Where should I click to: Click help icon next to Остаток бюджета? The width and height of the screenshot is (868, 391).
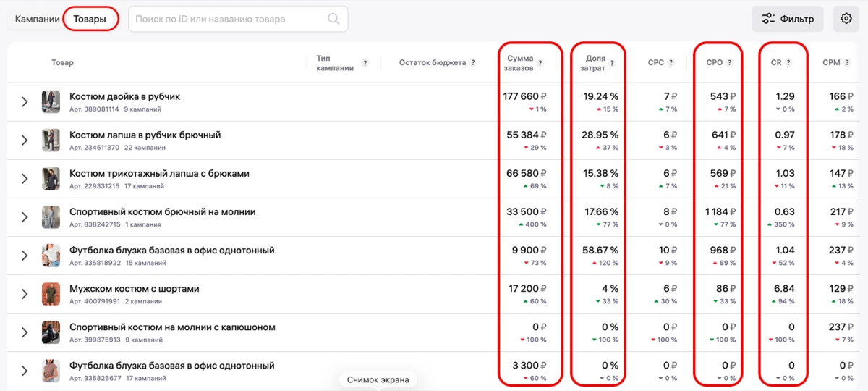(x=473, y=63)
